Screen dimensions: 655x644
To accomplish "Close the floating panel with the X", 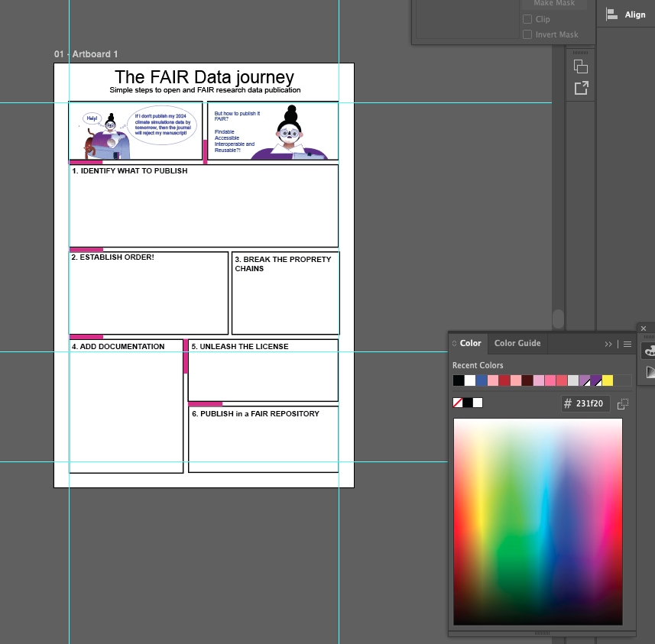I will (644, 328).
